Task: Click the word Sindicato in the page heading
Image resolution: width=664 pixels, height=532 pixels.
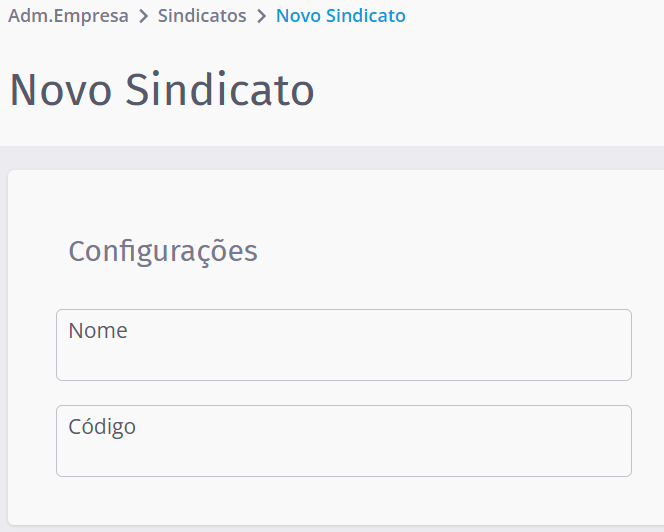Action: pyautogui.click(x=220, y=90)
